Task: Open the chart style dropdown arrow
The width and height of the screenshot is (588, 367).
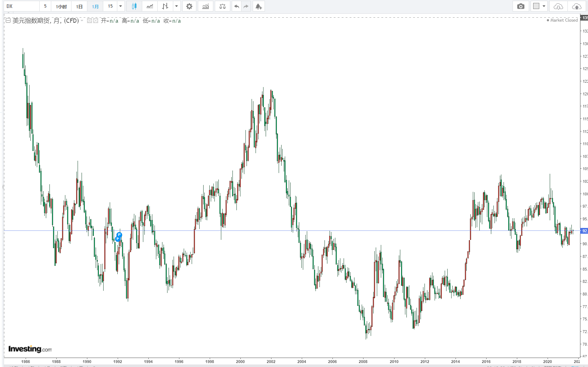Action: [x=177, y=6]
